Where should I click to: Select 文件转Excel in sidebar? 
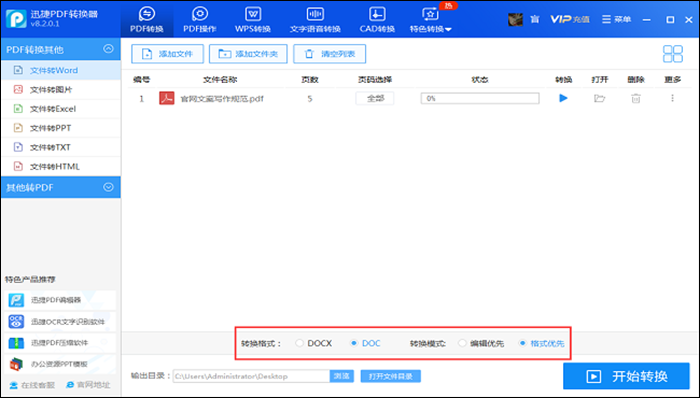61,108
